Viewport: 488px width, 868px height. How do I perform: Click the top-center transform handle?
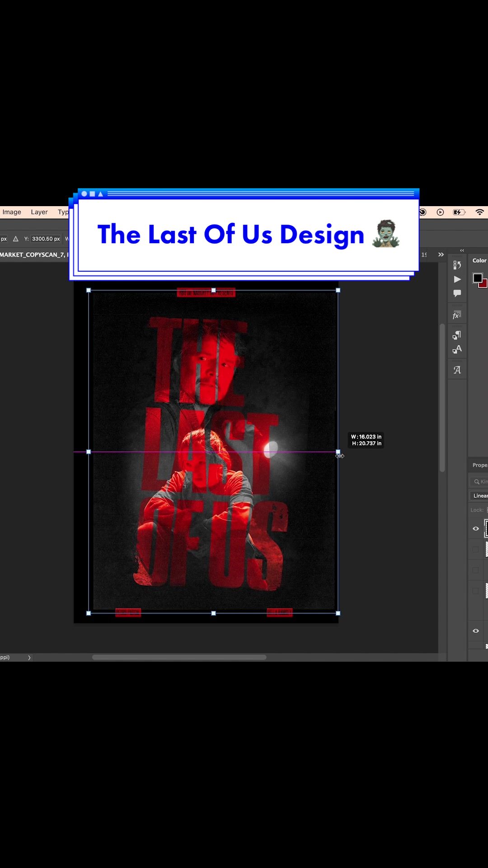[213, 290]
